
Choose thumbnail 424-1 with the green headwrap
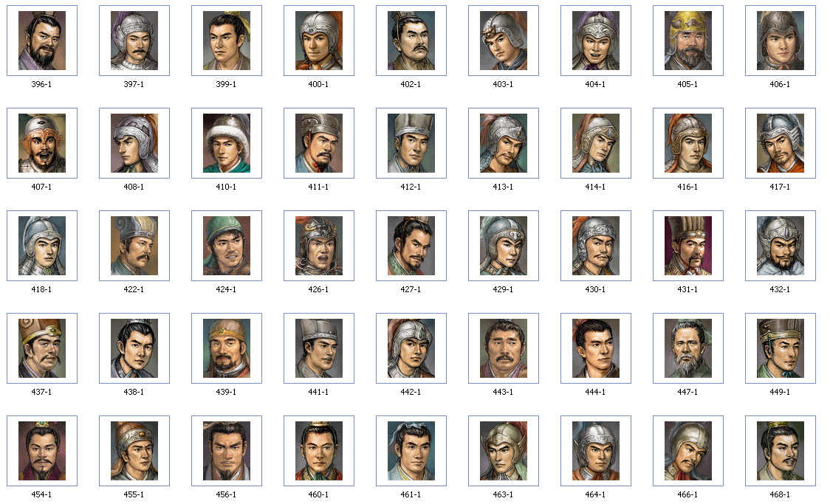coord(227,246)
